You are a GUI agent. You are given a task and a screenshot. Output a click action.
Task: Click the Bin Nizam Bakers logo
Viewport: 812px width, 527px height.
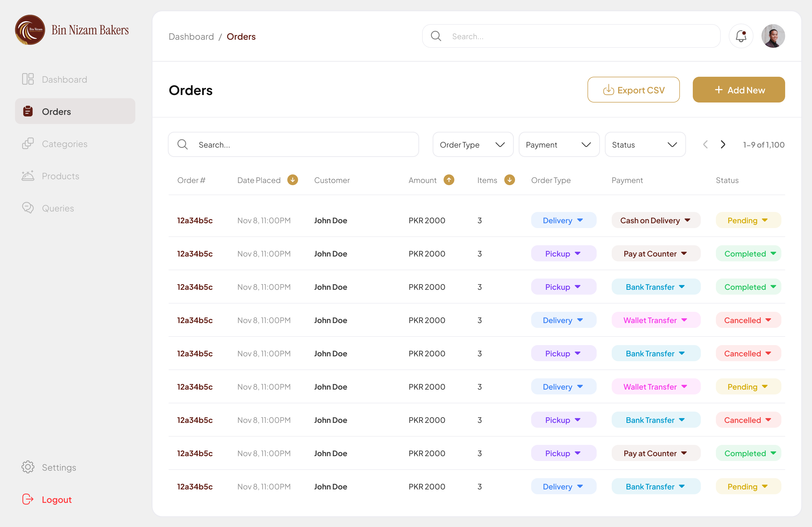point(30,30)
